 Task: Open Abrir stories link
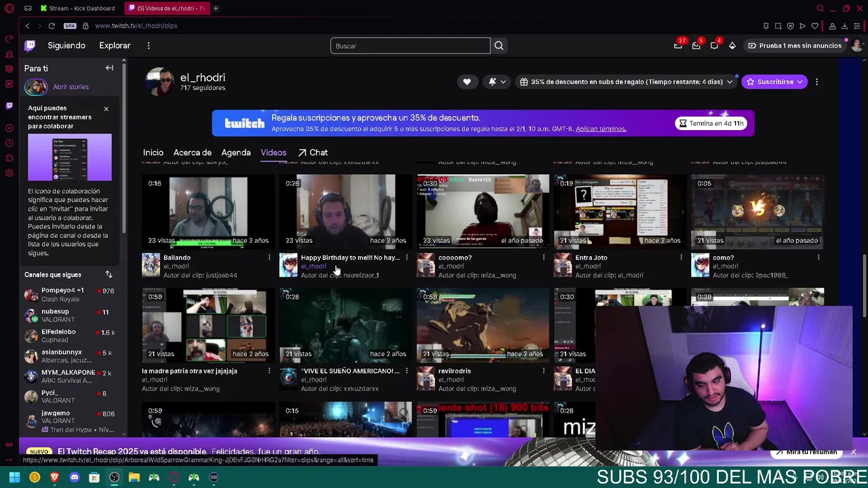(71, 87)
